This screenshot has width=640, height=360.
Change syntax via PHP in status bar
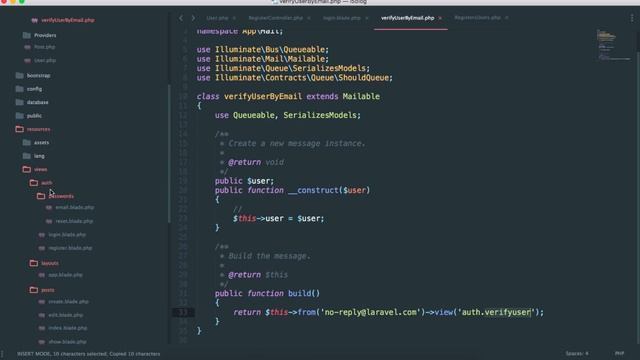point(619,353)
